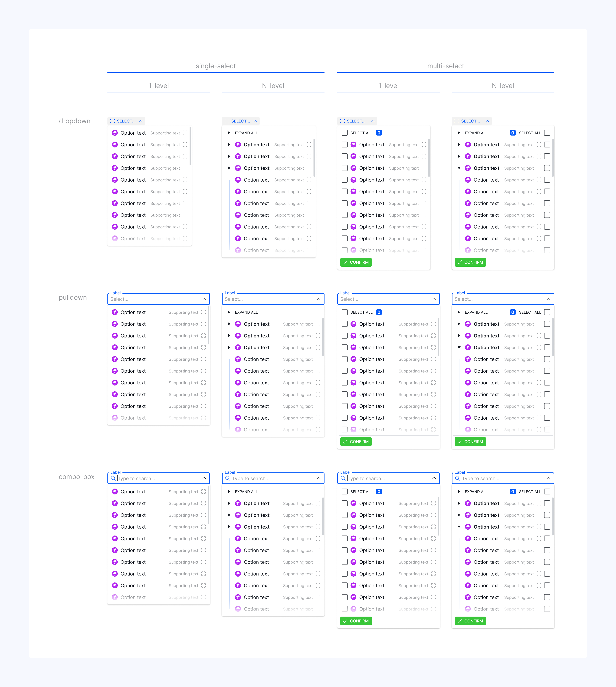The width and height of the screenshot is (616, 687).
Task: Click purple icon of first option, dropdown single-select 1-level
Action: [115, 133]
